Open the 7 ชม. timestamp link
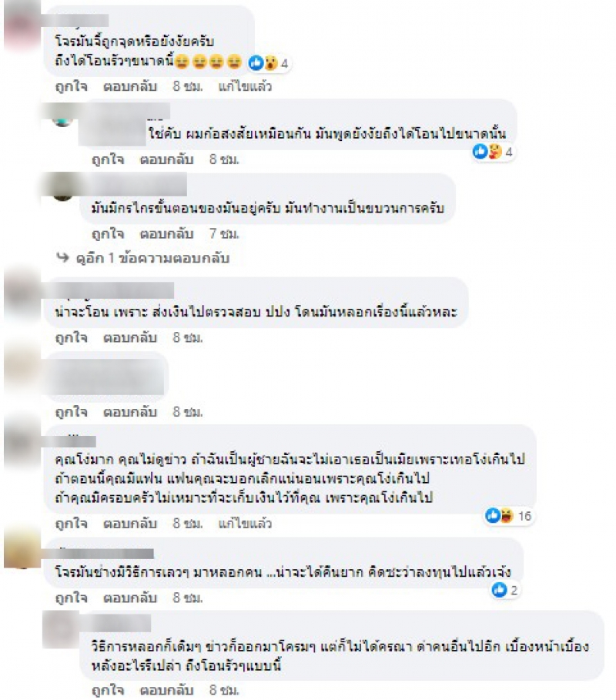Viewport: 616px width, 700px height. pyautogui.click(x=224, y=233)
